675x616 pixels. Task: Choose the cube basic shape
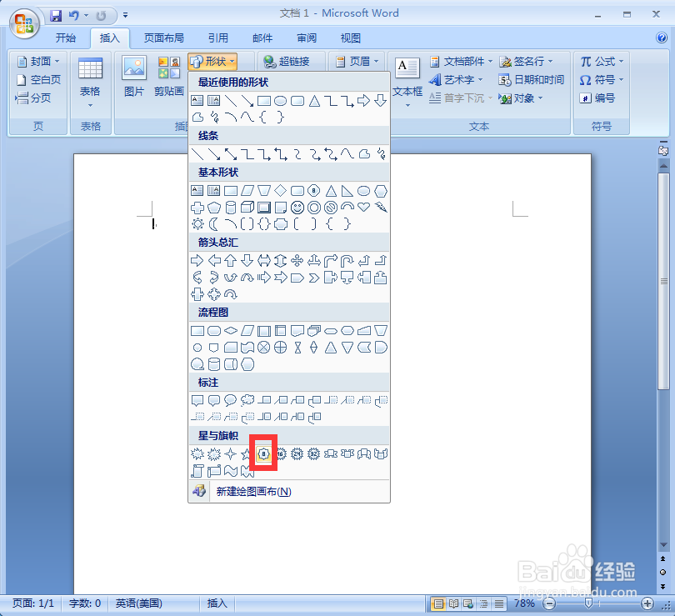[247, 208]
